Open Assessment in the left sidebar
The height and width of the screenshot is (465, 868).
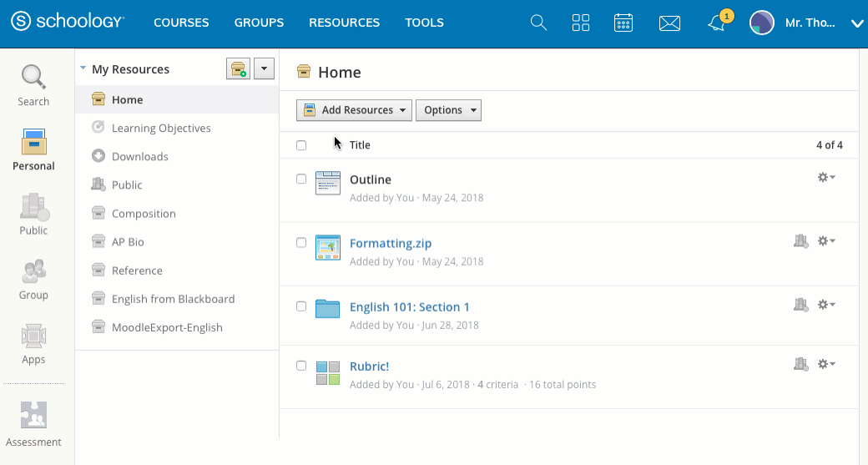coord(33,424)
